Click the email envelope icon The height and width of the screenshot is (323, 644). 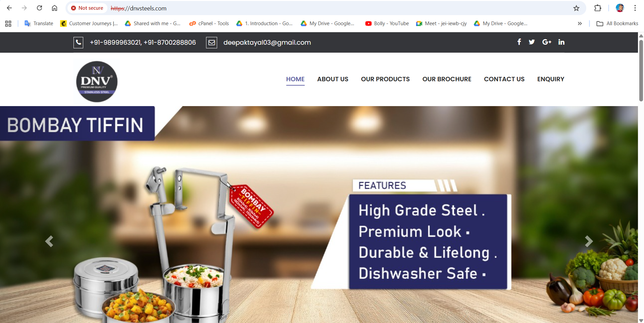click(x=211, y=43)
